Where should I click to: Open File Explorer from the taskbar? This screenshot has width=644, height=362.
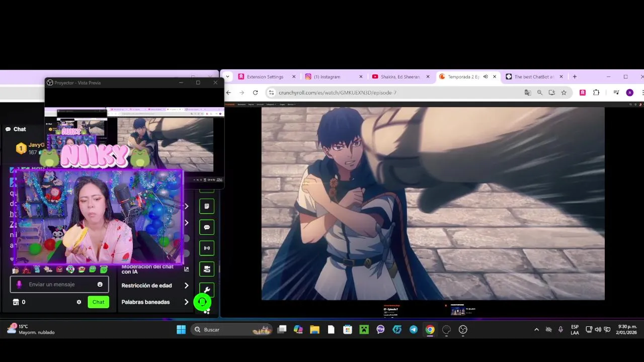[314, 330]
